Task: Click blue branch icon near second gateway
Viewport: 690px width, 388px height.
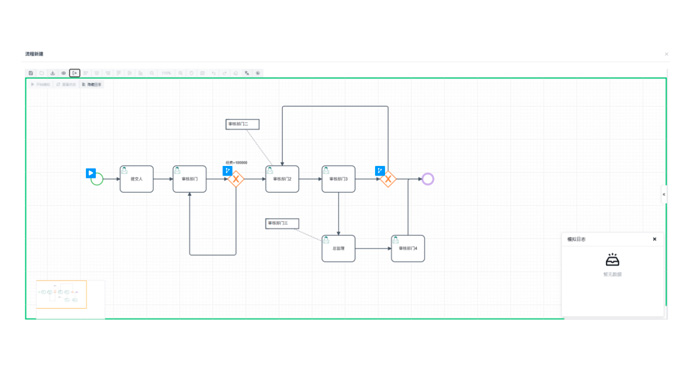Action: point(380,171)
